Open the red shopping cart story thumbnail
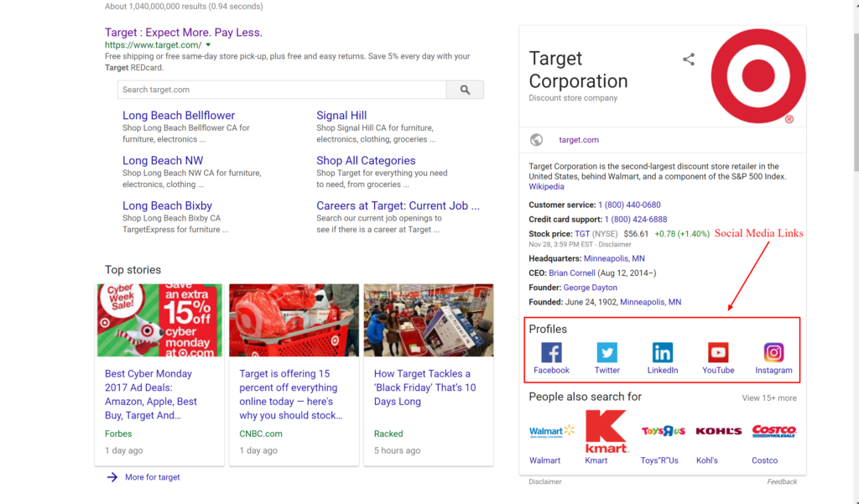 coord(294,320)
